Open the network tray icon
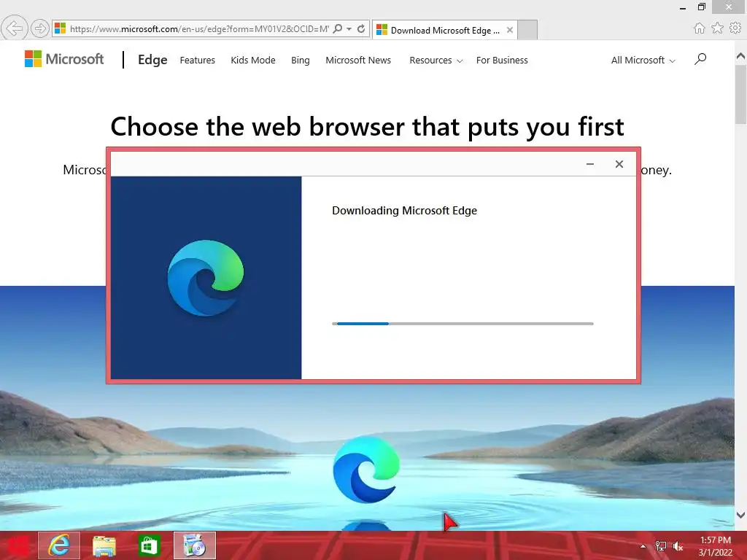 pos(660,546)
